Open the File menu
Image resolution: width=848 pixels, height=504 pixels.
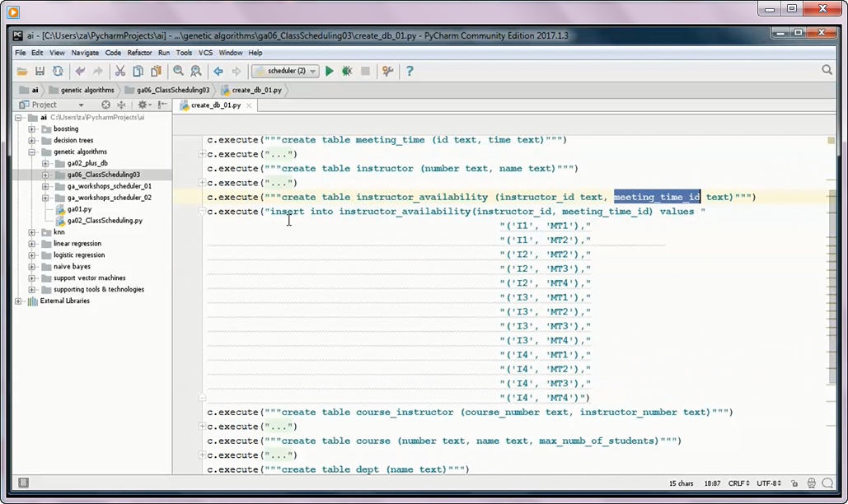pos(21,53)
